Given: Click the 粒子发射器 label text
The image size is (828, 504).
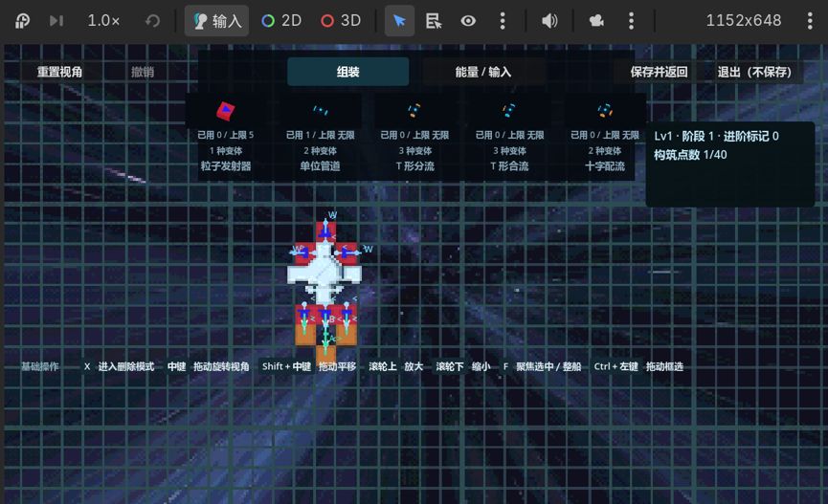Looking at the screenshot, I should pos(226,166).
